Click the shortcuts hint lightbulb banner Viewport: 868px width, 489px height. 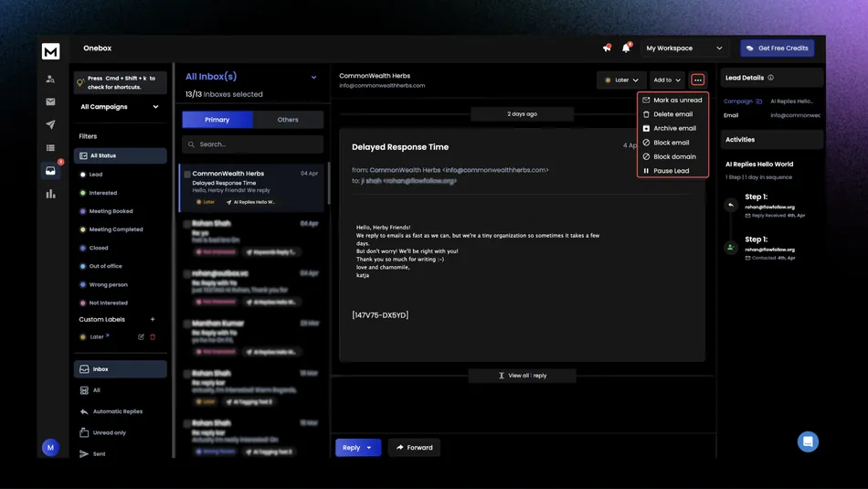click(x=120, y=82)
